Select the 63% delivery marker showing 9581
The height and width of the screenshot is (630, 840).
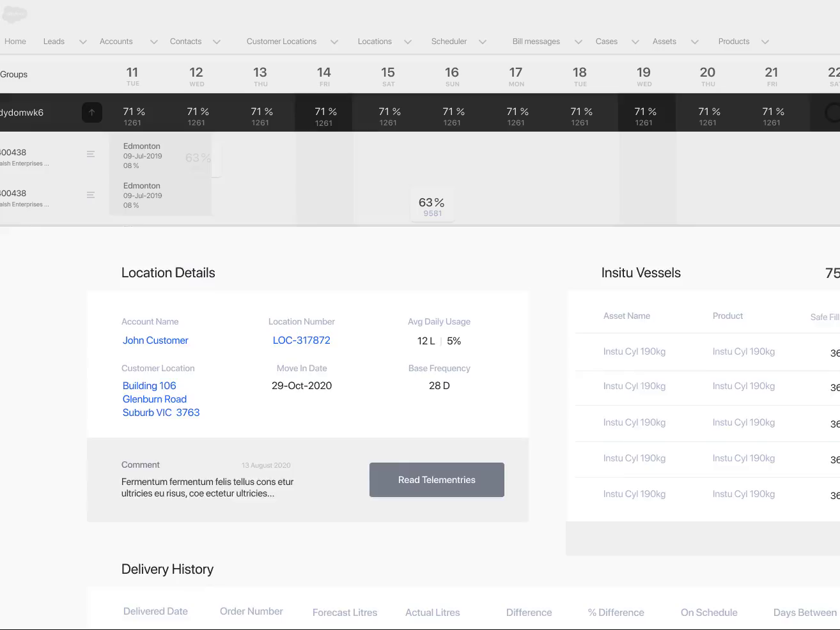coord(432,205)
